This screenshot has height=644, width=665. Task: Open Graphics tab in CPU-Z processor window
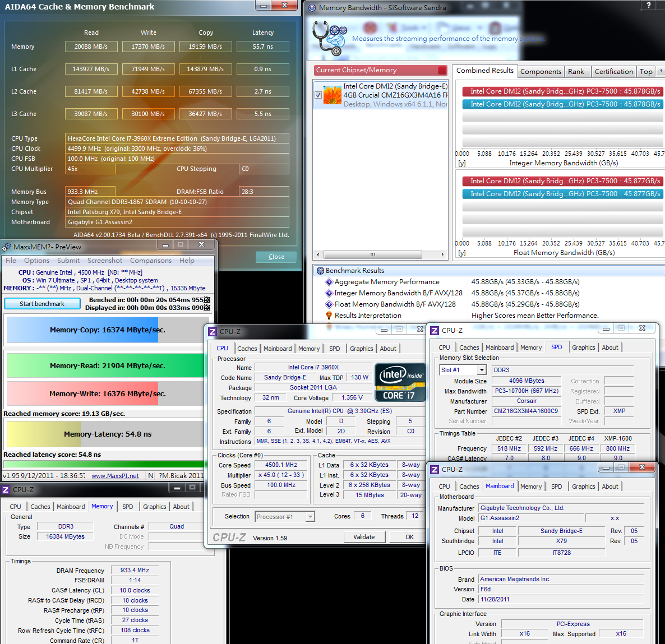[361, 349]
